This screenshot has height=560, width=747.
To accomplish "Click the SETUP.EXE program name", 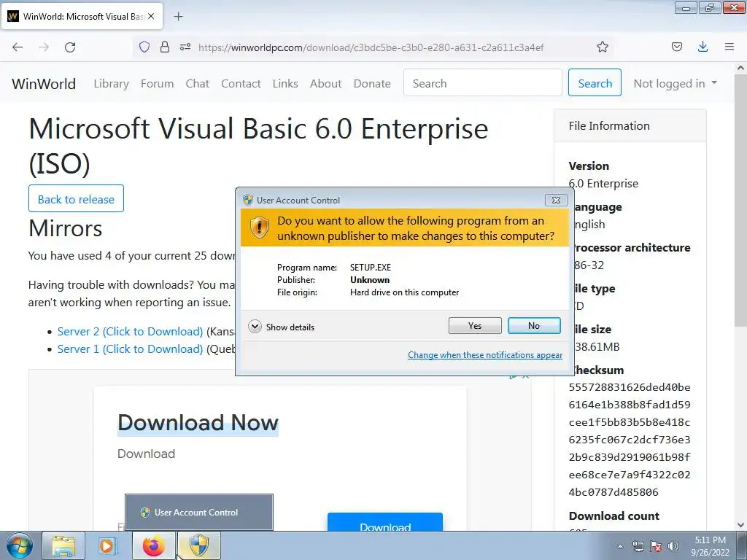I will 370,267.
